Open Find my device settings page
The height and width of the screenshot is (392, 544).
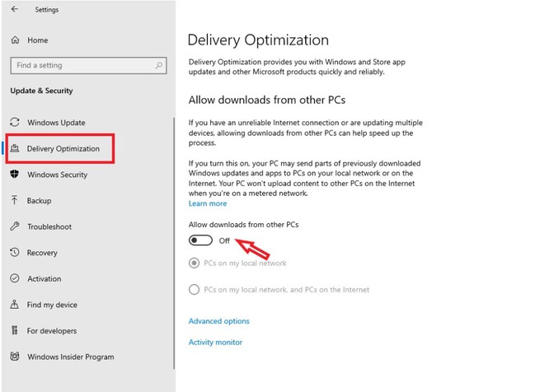point(52,305)
